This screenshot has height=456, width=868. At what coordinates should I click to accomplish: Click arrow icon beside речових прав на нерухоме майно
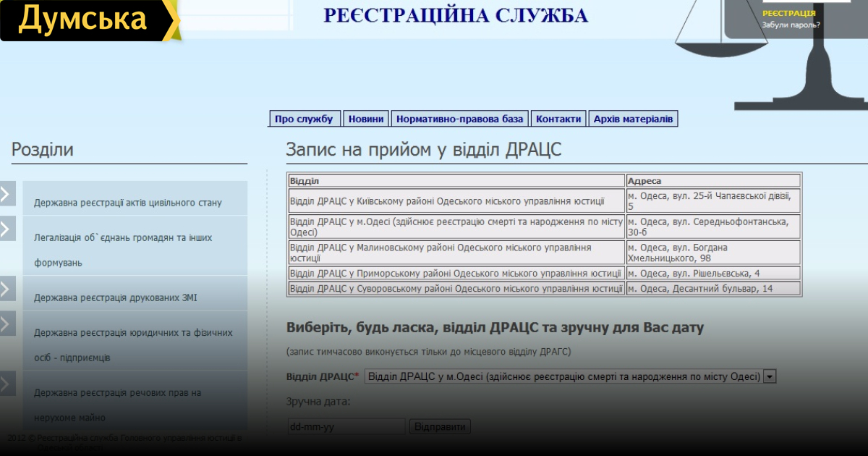click(7, 384)
